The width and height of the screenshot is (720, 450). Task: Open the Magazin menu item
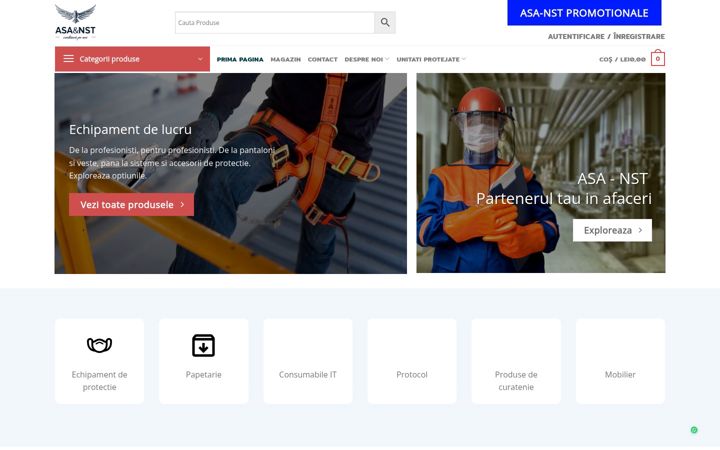click(286, 59)
